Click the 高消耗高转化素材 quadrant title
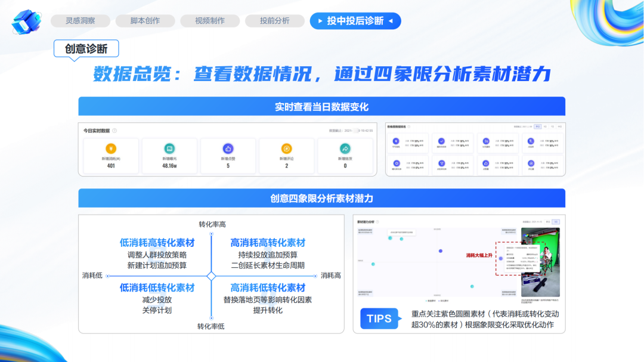644x362 pixels. (x=268, y=243)
